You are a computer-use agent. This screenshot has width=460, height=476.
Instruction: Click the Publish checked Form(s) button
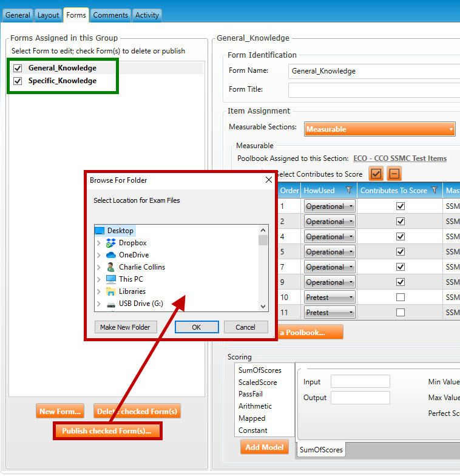click(x=107, y=431)
